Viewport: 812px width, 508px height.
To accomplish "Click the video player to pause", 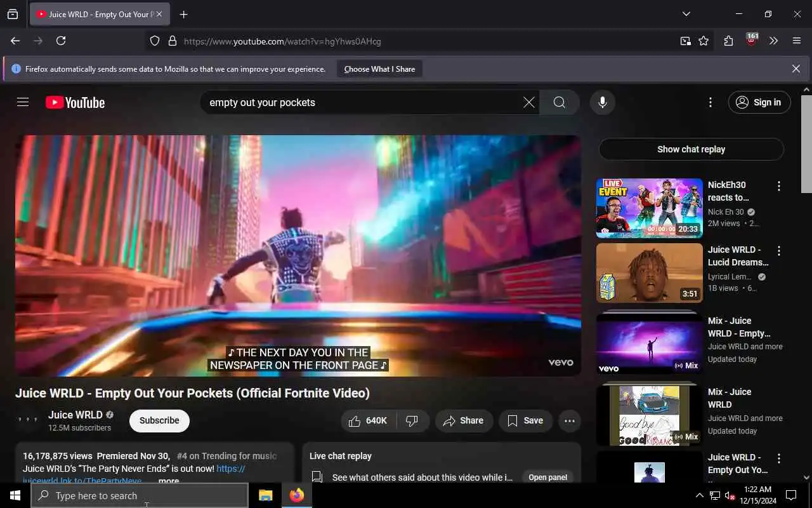I will pos(298,255).
